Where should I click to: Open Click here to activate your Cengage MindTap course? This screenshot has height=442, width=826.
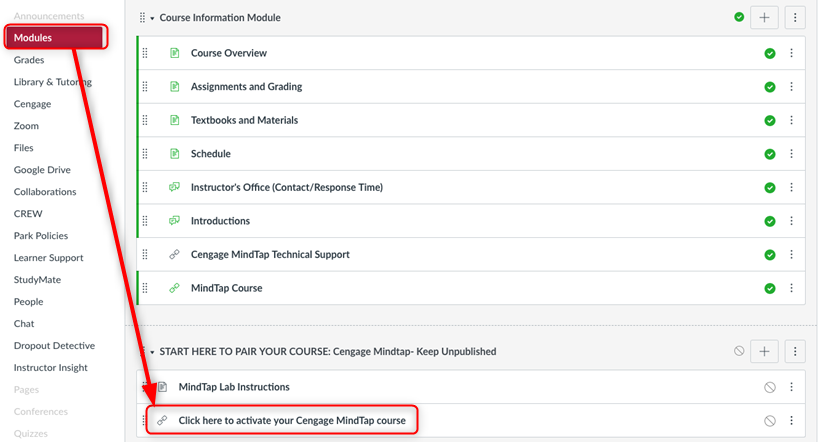coord(292,420)
